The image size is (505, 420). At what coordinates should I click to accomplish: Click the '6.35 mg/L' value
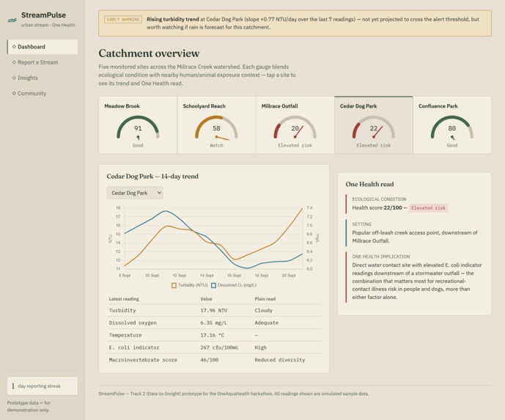(x=214, y=323)
